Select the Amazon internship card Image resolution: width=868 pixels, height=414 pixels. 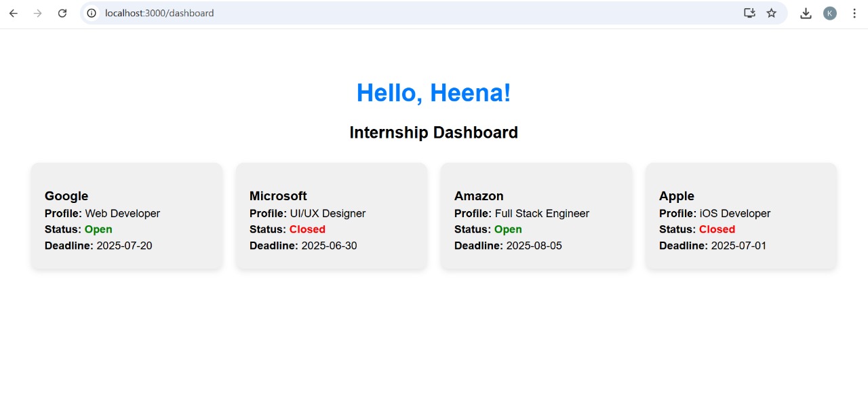(536, 216)
